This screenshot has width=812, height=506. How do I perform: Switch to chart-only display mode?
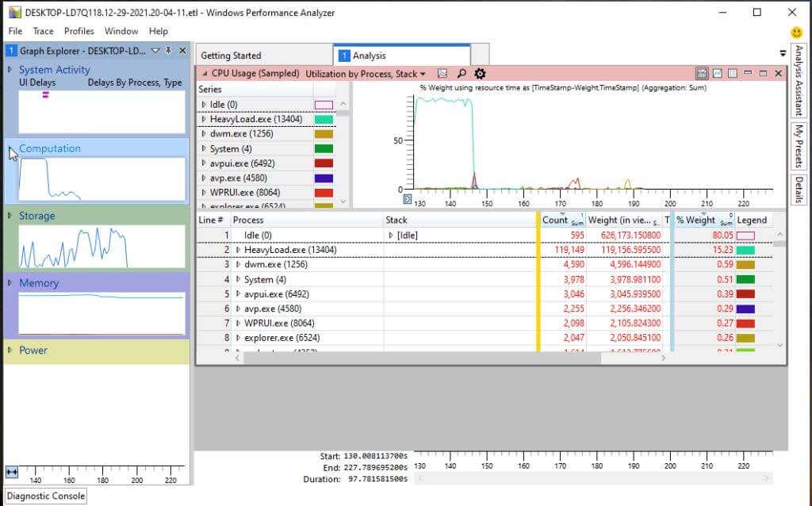coord(717,73)
